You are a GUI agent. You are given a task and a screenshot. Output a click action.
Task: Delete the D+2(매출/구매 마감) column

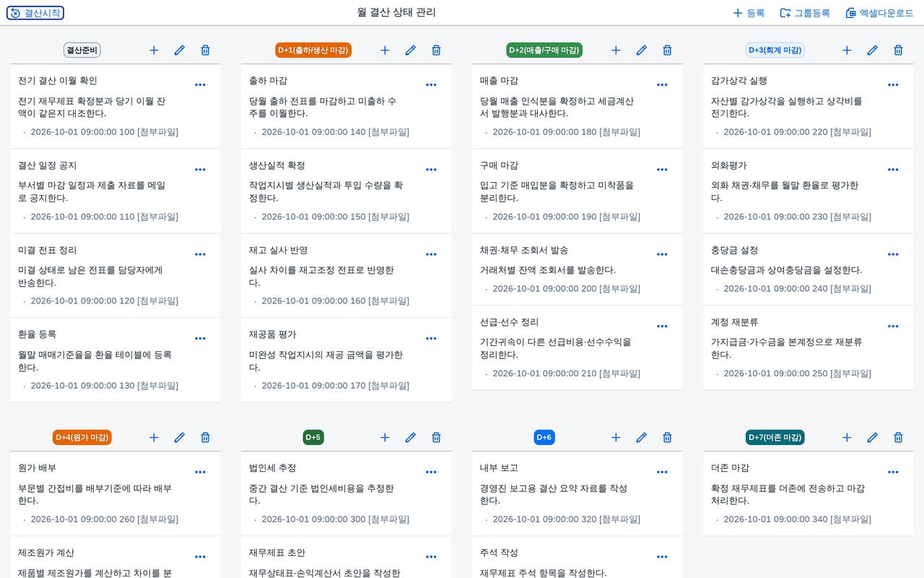667,50
